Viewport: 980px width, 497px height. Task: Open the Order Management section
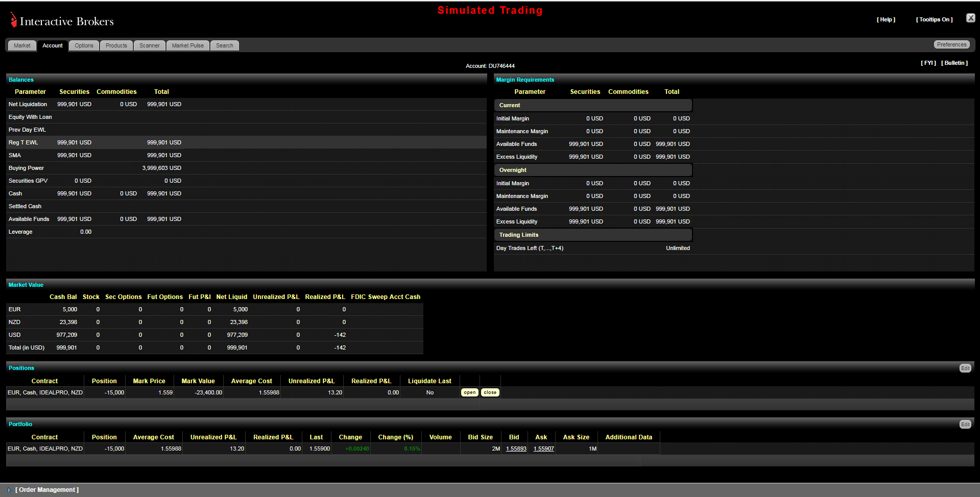(47, 490)
